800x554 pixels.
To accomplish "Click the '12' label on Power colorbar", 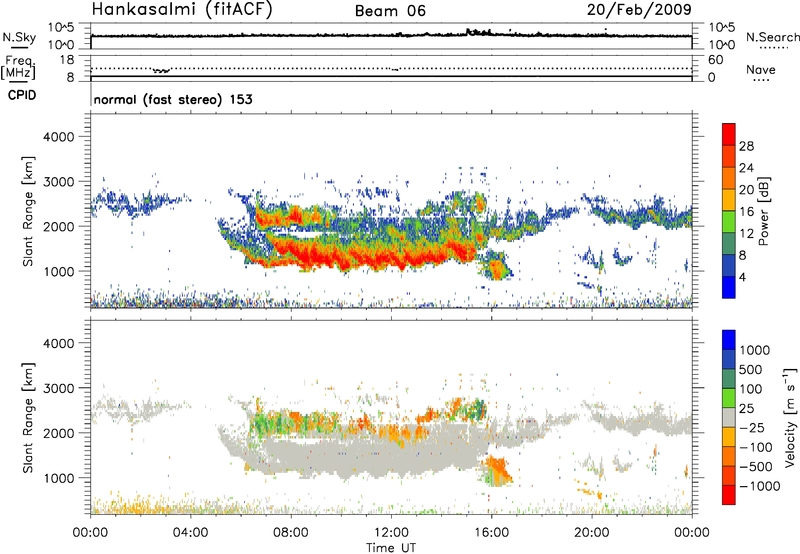I will 746,234.
